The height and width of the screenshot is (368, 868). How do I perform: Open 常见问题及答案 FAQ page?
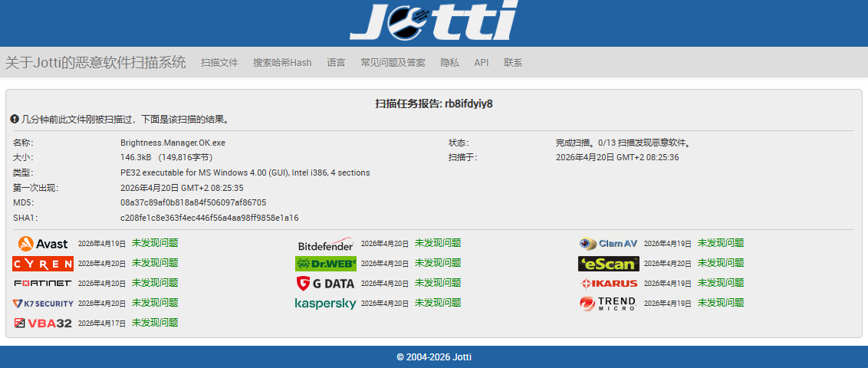pos(393,63)
